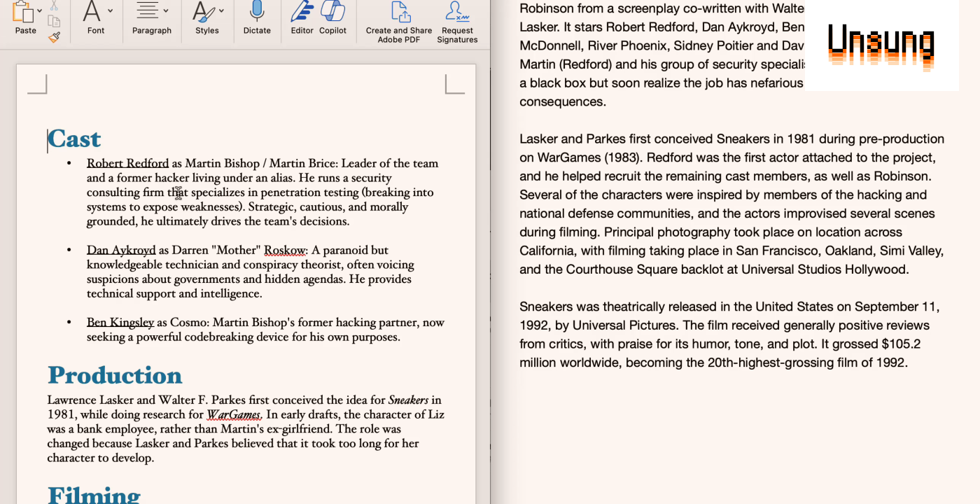This screenshot has width=980, height=504.
Task: Click the Paste clipboard icon
Action: (24, 12)
